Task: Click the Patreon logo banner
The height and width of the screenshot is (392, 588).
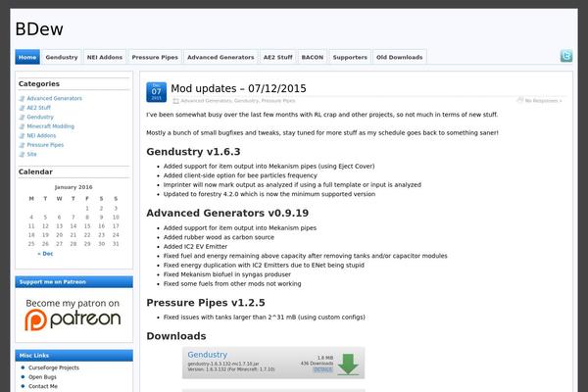Action: [x=73, y=315]
